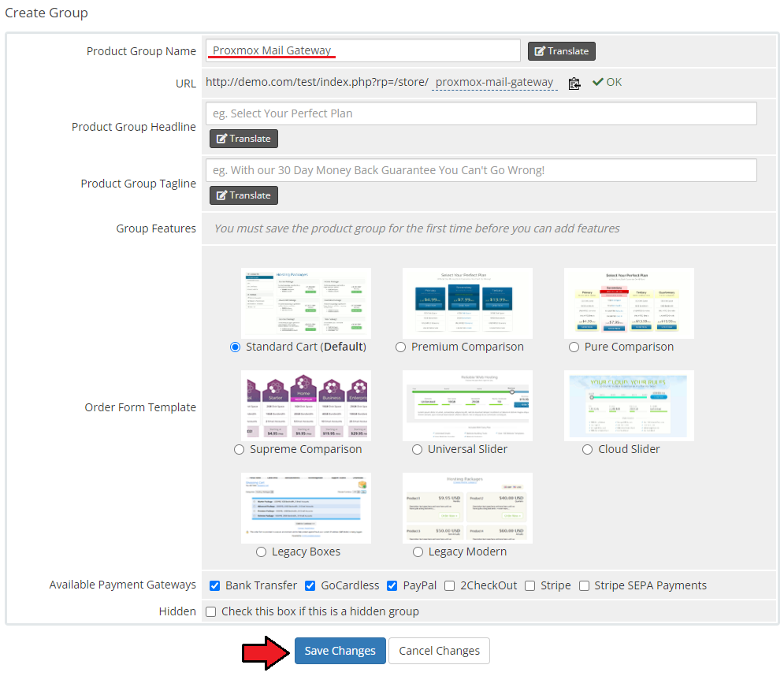Edit the proxmox-mail-gateway URL slug

point(495,82)
